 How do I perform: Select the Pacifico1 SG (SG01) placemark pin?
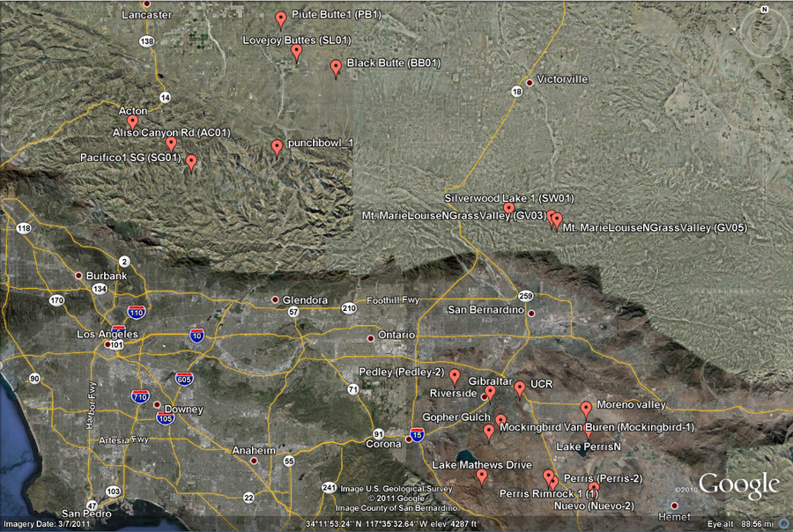click(x=191, y=161)
